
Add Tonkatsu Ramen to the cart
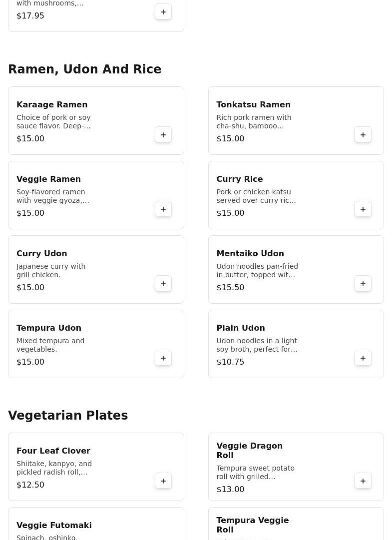pos(363,135)
